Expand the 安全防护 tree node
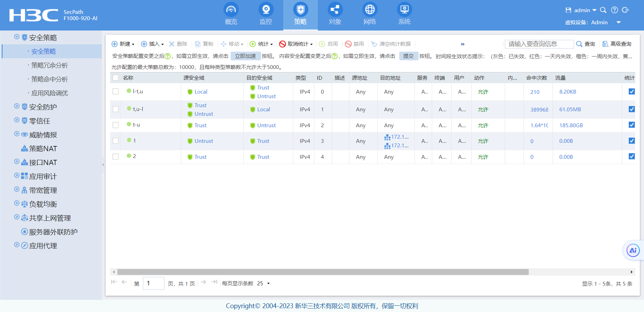The image size is (644, 312). point(17,106)
